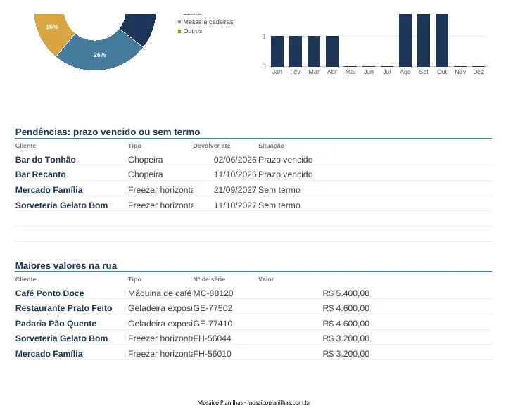Viewport: 506px width, 420px height.
Task: Click the Mar bar in the chart
Action: [x=314, y=51]
